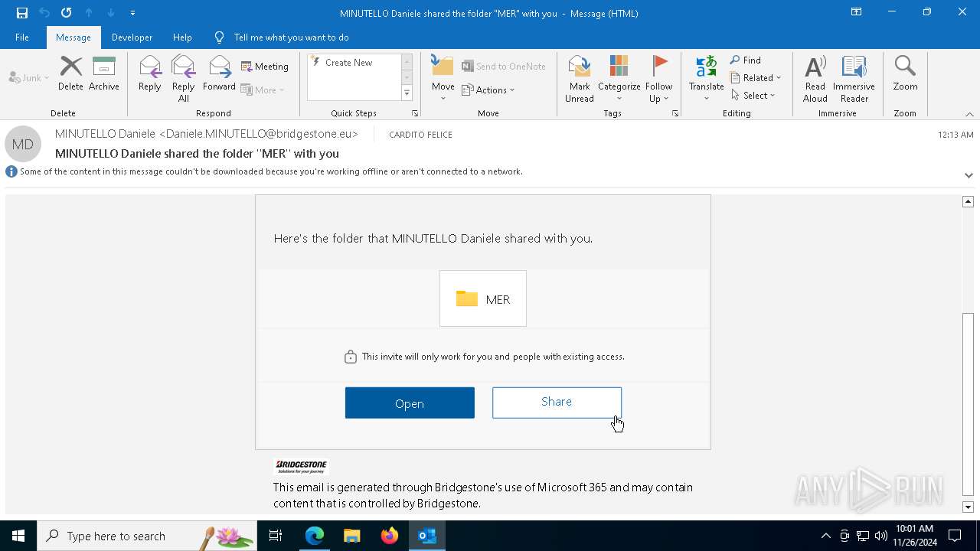Open the Select dropdown

click(x=753, y=95)
